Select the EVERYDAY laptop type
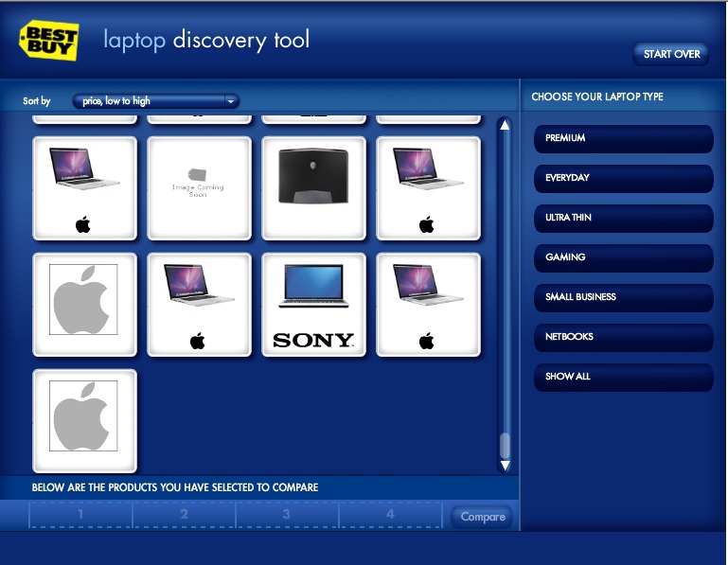The height and width of the screenshot is (565, 728). click(x=624, y=178)
